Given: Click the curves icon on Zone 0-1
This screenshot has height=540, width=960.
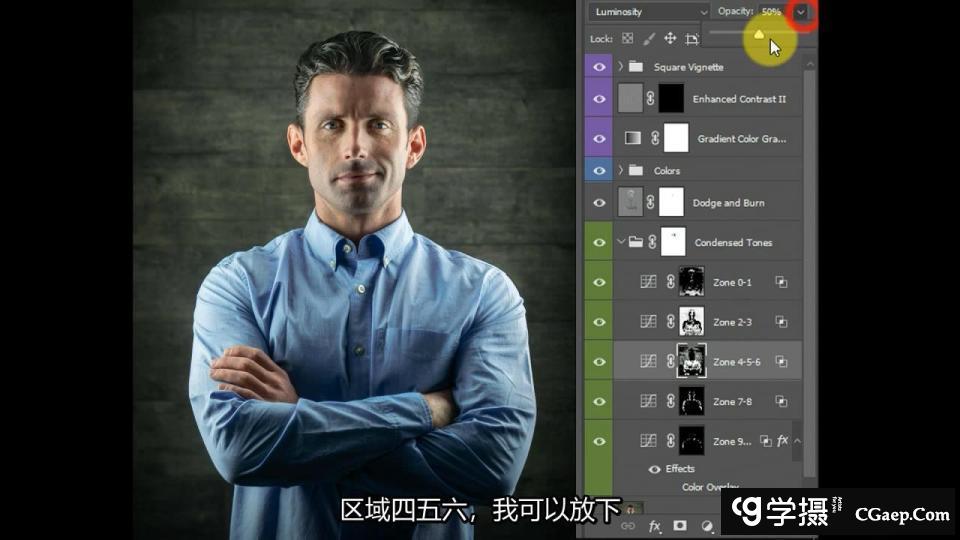Looking at the screenshot, I should click(648, 283).
